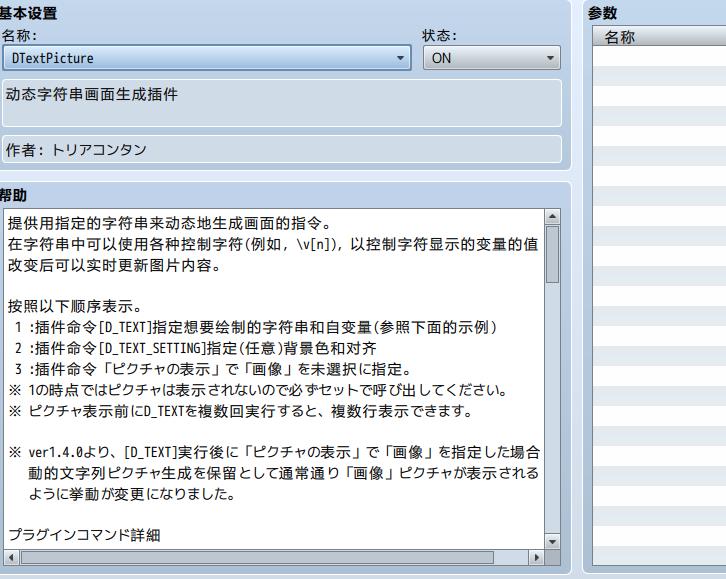This screenshot has height=579, width=726.
Task: Click the help line 按照以下顺序表示。
Action: click(x=75, y=306)
